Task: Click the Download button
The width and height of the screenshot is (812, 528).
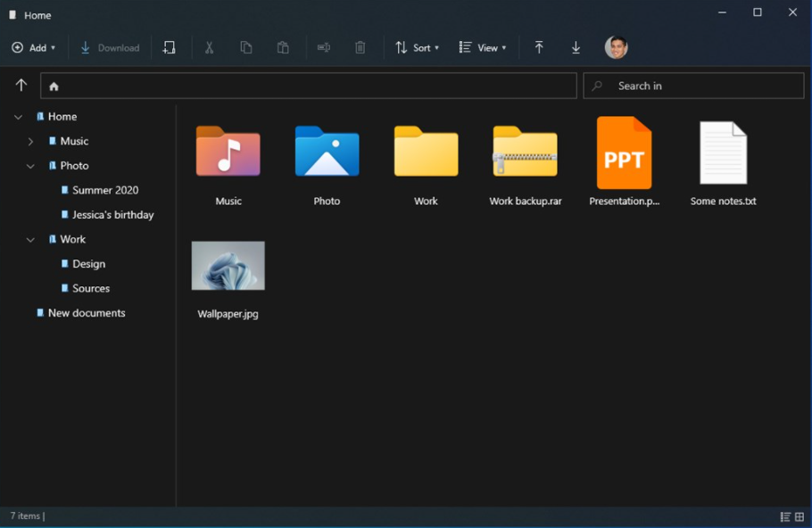Action: (110, 47)
